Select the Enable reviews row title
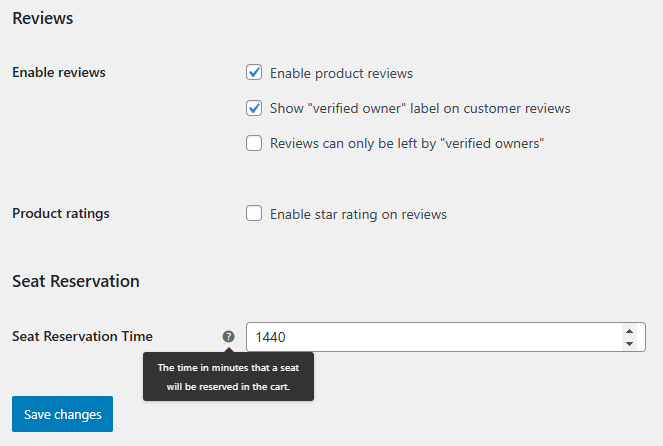 59,73
